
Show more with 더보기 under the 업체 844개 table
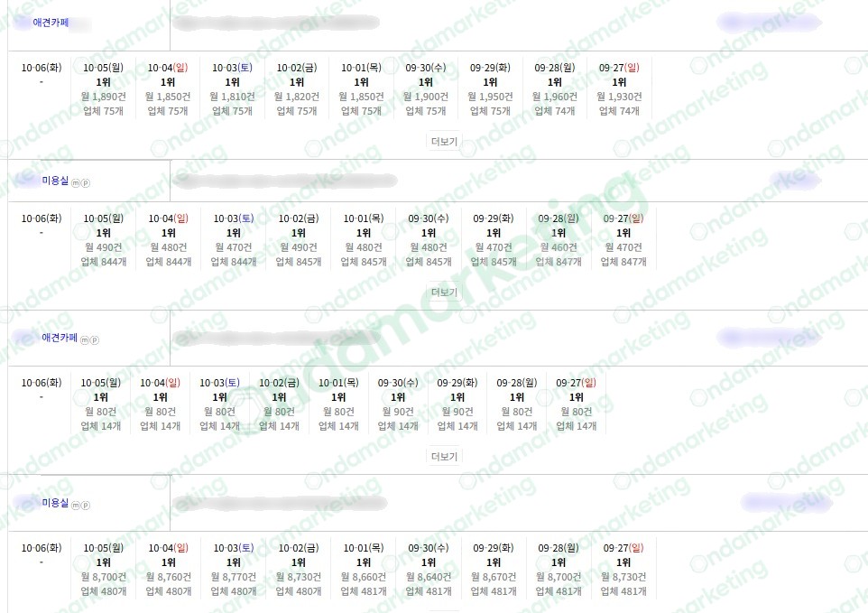point(445,293)
